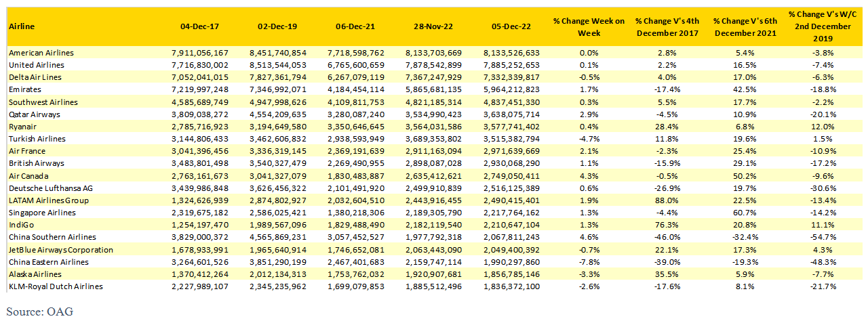Click the 06-Dec-21 column header
Screen dimensions: 868x323
pyautogui.click(x=355, y=26)
